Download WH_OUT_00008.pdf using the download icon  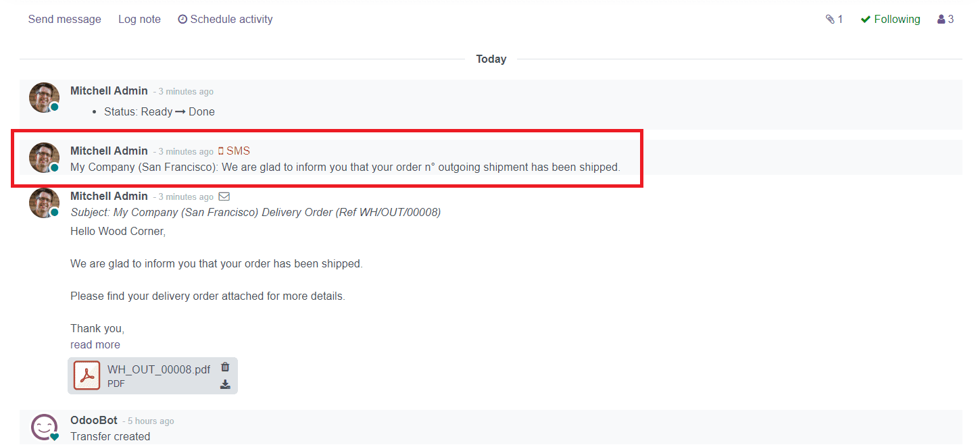pyautogui.click(x=225, y=384)
